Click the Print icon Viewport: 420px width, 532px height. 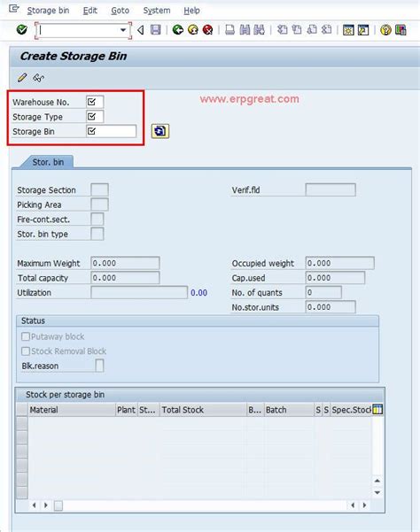click(229, 30)
